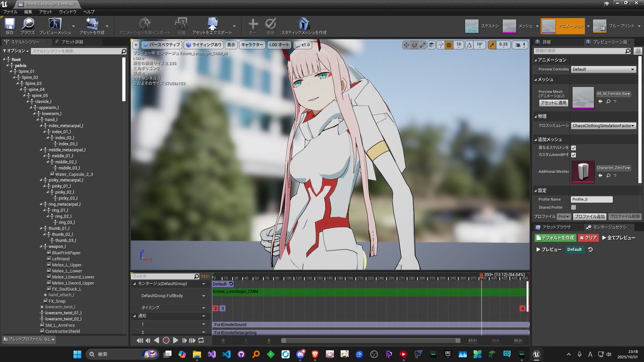Image resolution: width=644 pixels, height=362 pixels.
Task: Toggle grid snapping icon in viewport
Action: (449, 45)
